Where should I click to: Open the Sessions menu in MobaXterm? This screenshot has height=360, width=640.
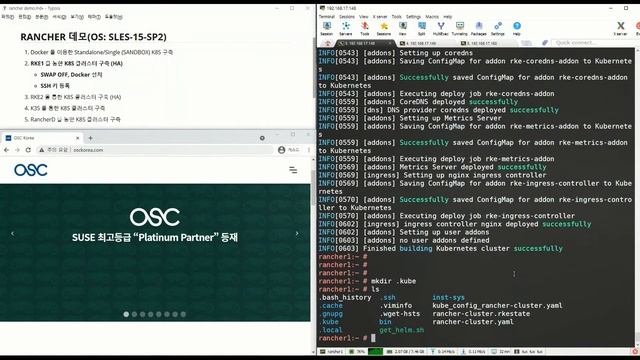[347, 17]
